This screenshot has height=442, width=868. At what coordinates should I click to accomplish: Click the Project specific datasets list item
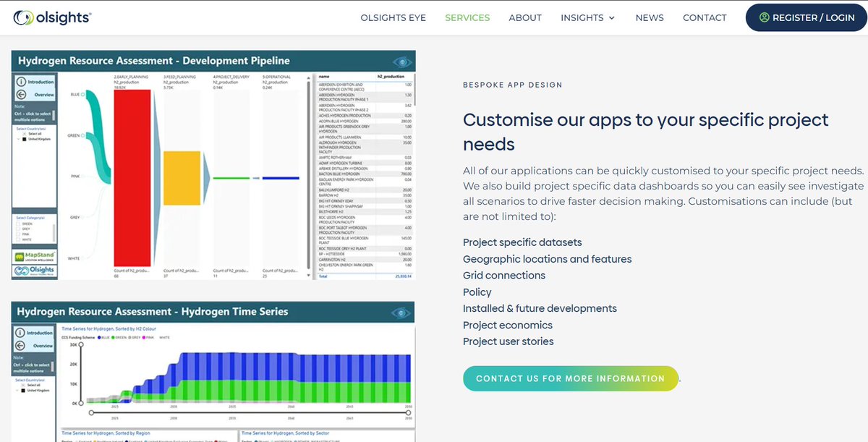[522, 242]
